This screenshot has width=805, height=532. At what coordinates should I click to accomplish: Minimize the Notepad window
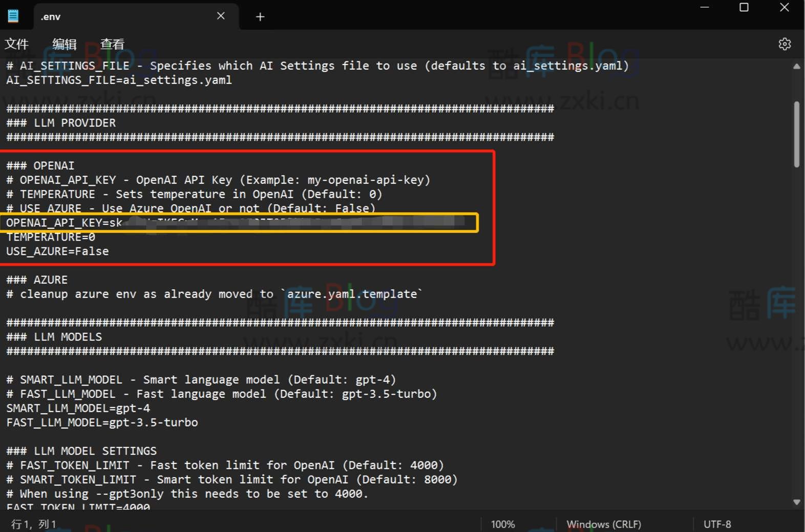[x=705, y=8]
